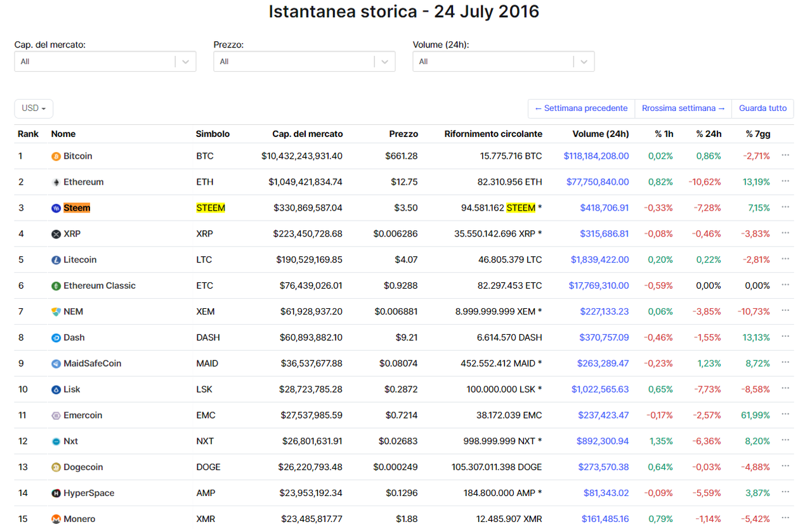
Task: Click the Nxt coin logo icon
Action: tap(56, 441)
